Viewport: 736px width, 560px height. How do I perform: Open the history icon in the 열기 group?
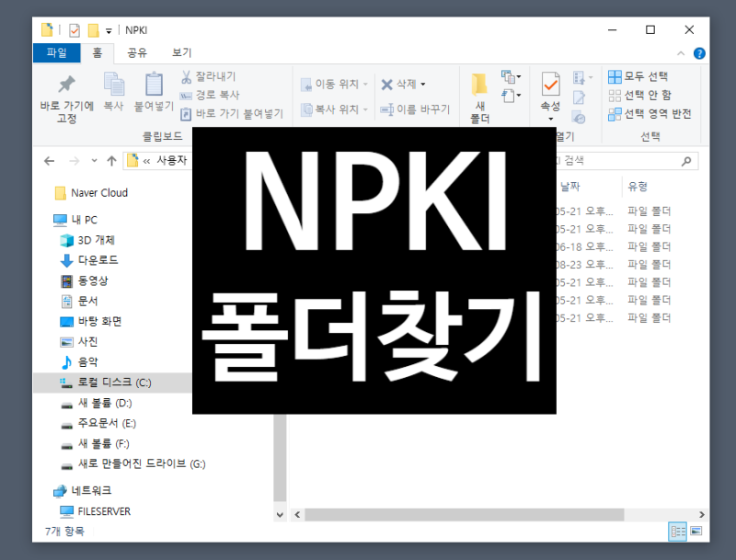pos(579,118)
